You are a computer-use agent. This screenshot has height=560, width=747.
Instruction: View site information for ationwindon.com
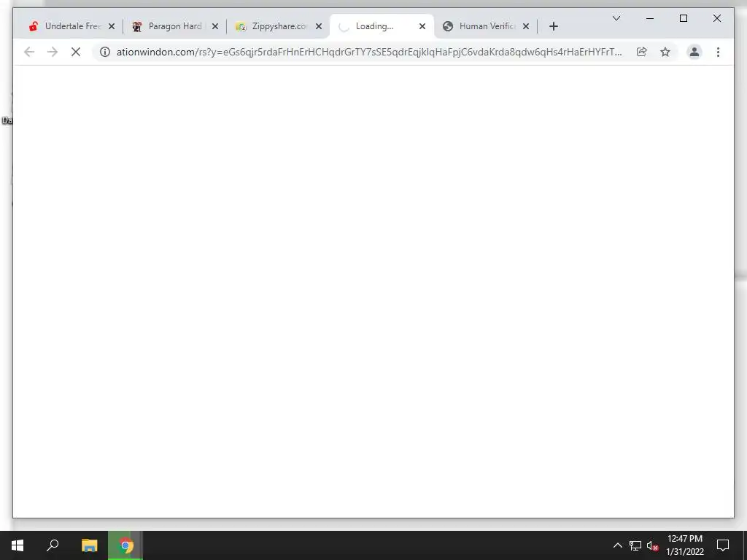(x=105, y=52)
